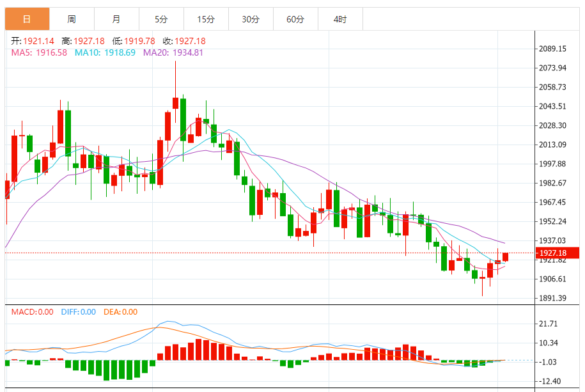Switch to the 周 weekly tab

[x=72, y=19]
